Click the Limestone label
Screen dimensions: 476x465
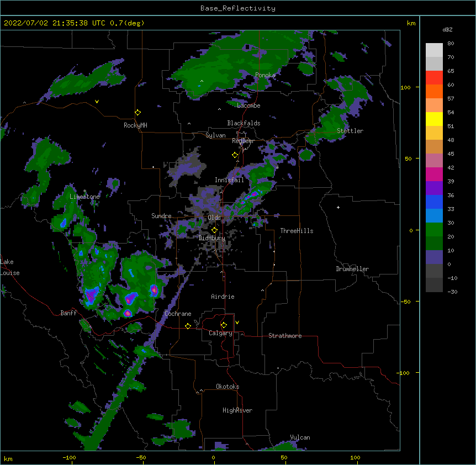click(x=84, y=197)
